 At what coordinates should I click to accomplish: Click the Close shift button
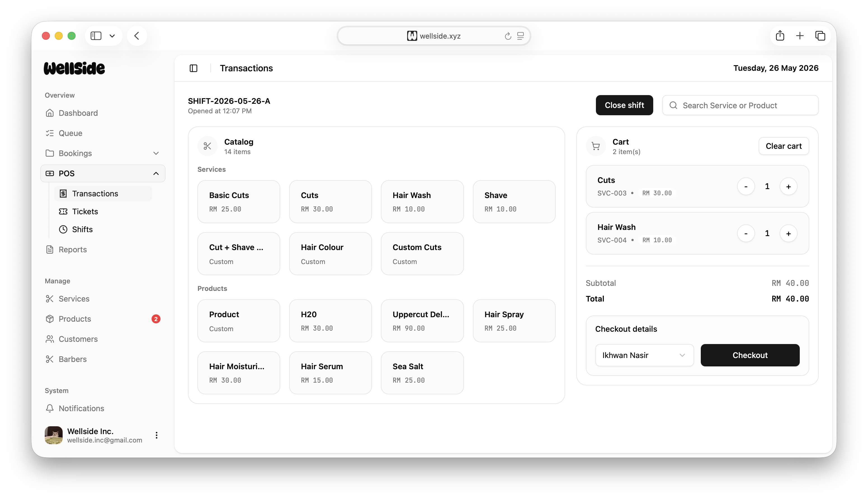624,105
